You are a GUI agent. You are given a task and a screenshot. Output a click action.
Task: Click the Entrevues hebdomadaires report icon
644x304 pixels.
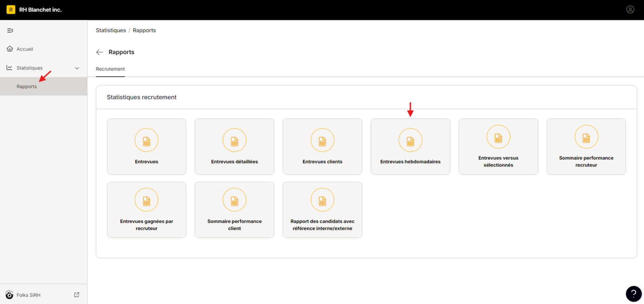click(410, 140)
